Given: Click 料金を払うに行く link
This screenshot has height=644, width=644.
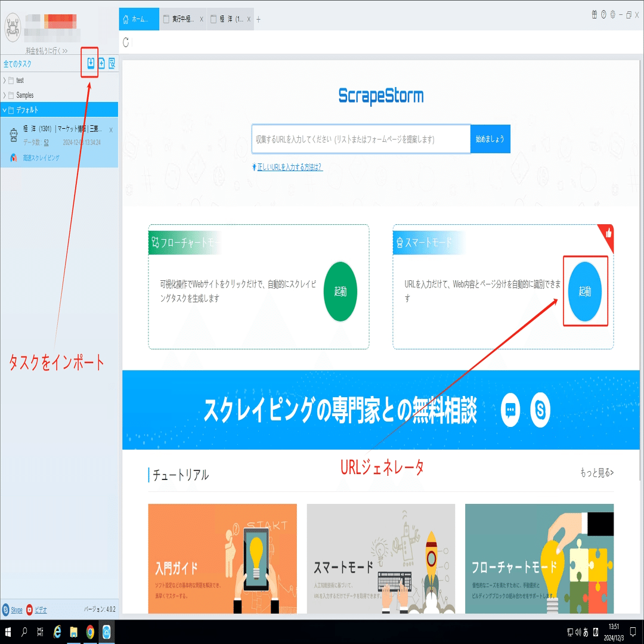Looking at the screenshot, I should point(47,51).
